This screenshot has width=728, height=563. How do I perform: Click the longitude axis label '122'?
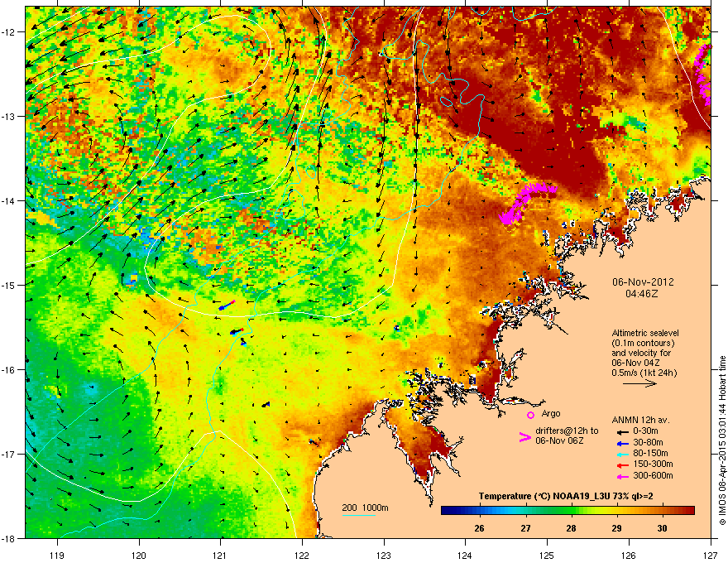[302, 555]
